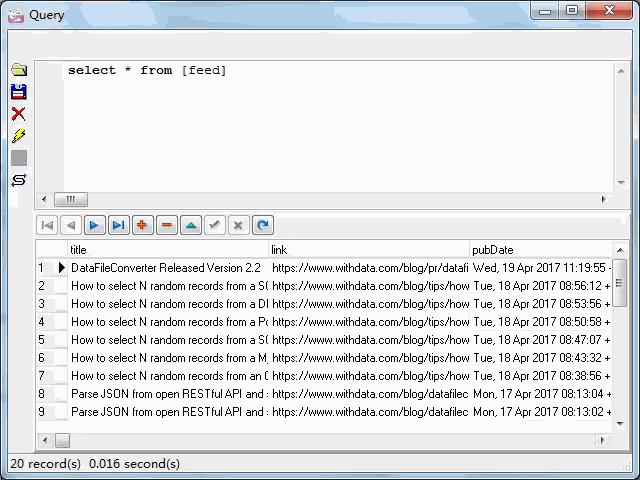This screenshot has height=480, width=640.
Task: Click query editor scroll up arrow
Action: coord(621,71)
